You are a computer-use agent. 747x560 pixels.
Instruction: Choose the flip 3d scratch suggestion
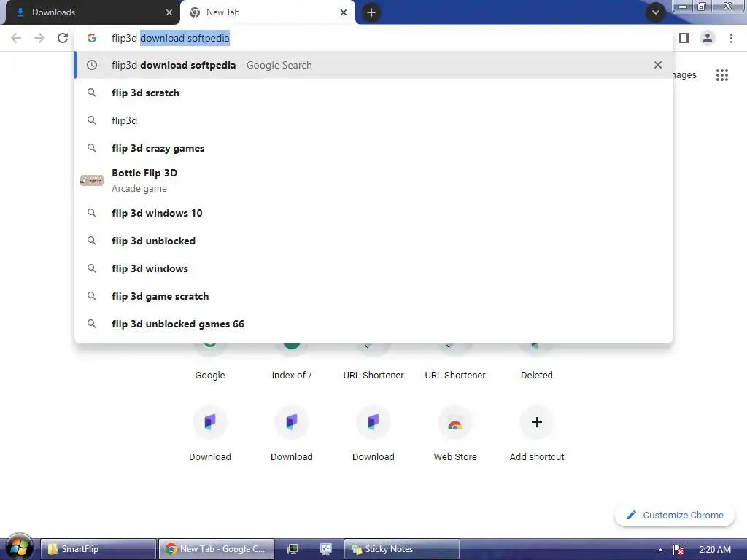373,93
